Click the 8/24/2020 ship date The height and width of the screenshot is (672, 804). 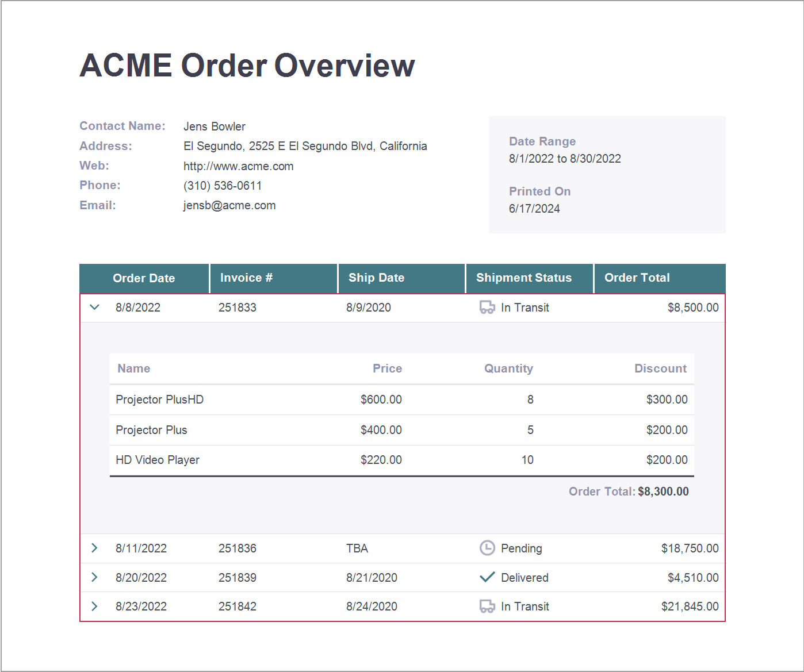point(372,606)
